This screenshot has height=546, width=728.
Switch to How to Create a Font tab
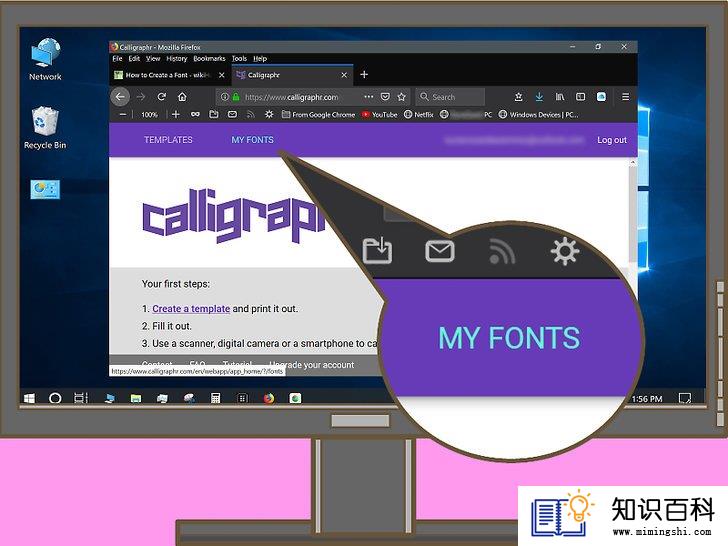(170, 75)
